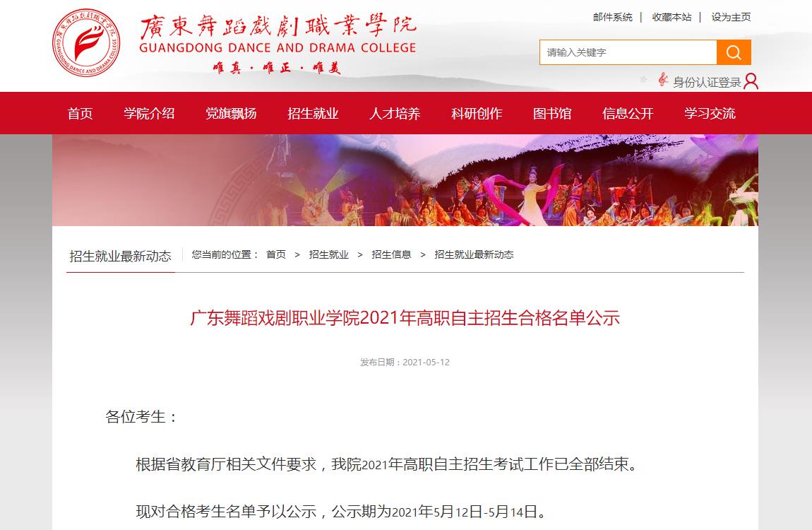
Task: Open 图书馆 navigation item
Action: point(552,114)
